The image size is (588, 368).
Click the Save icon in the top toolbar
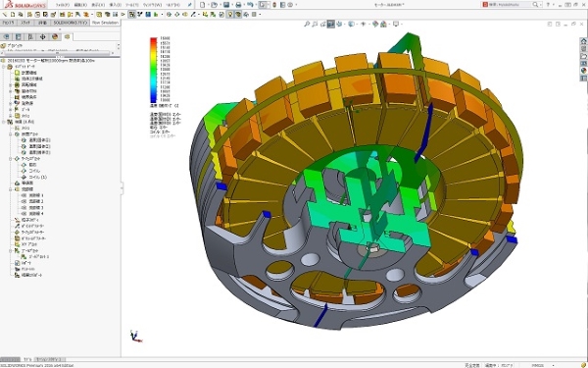(226, 5)
